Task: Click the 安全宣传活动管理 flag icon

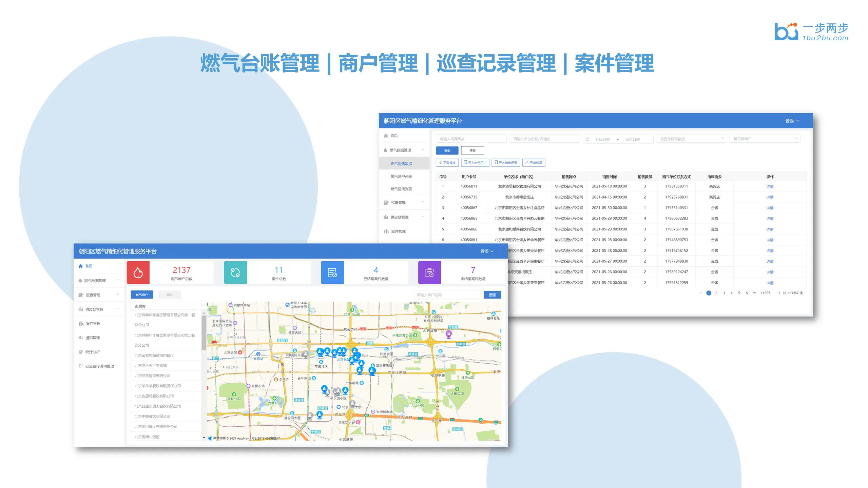Action: (81, 366)
